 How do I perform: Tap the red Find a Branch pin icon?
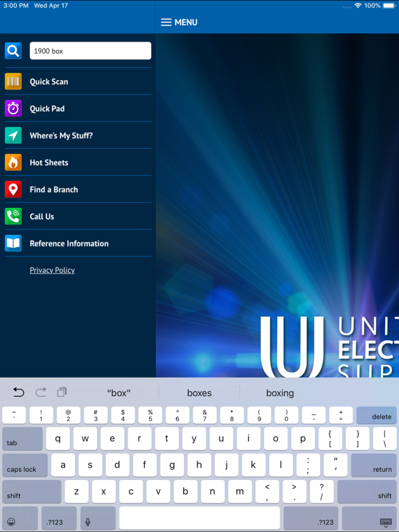(13, 189)
